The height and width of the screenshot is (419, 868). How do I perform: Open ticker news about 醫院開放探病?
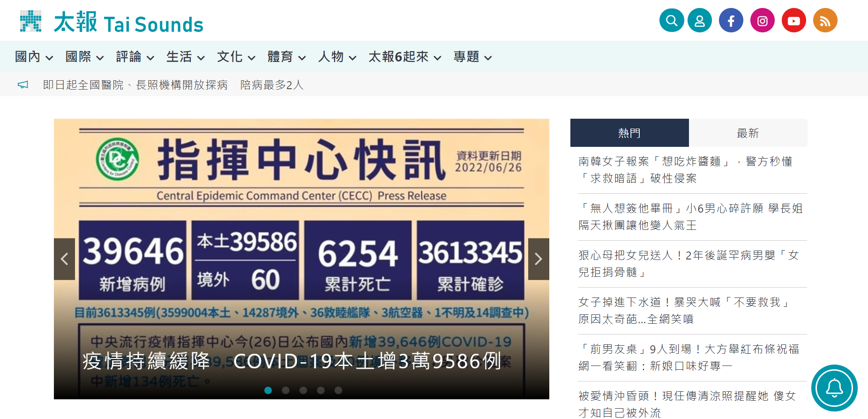click(173, 85)
